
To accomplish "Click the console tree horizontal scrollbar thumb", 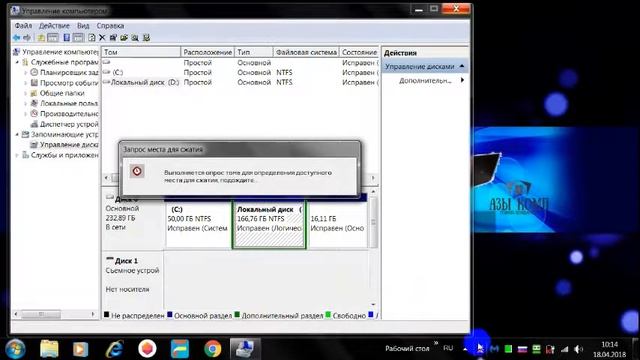I will coord(41,314).
